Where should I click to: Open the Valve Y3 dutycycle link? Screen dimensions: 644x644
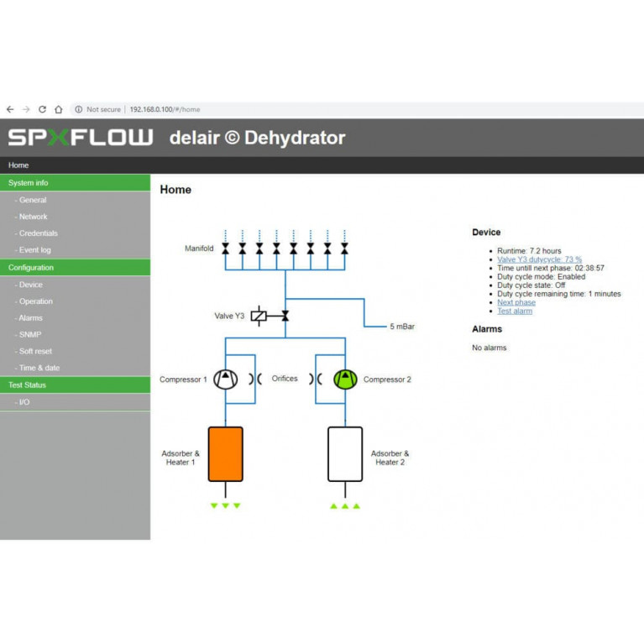point(539,259)
